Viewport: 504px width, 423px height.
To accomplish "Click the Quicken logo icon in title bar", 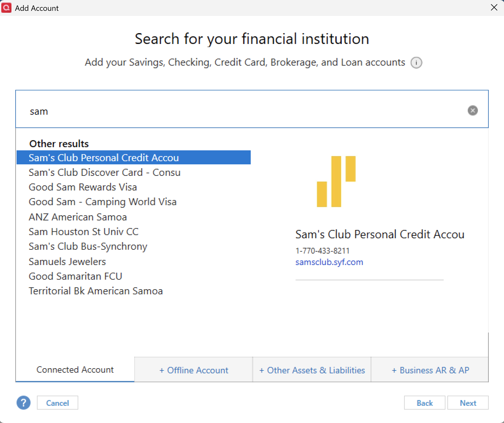I will 6,8.
